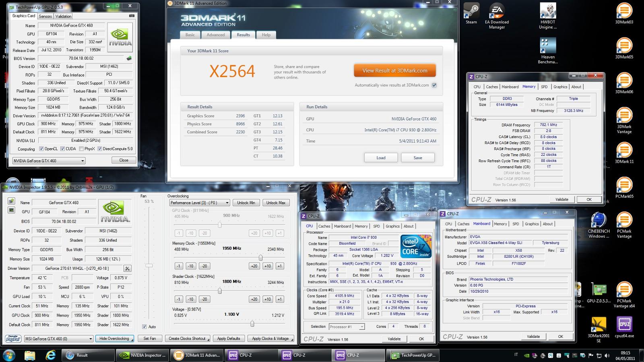Click GPU Clock slider handle
This screenshot has height=362, width=644.
tap(220, 224)
